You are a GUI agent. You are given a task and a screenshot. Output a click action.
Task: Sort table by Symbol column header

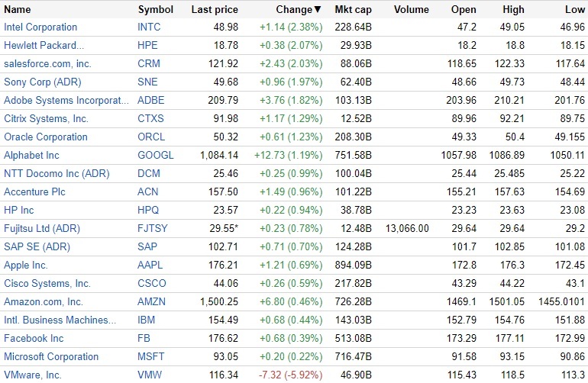(155, 10)
